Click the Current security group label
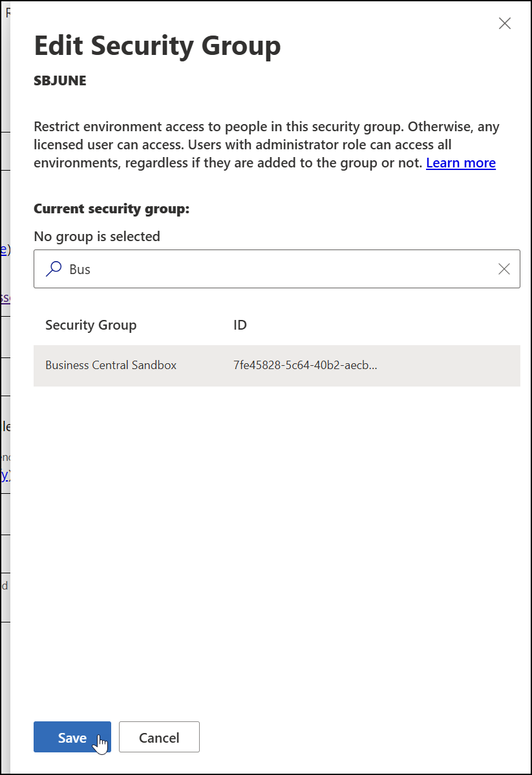The height and width of the screenshot is (775, 532). [x=112, y=209]
